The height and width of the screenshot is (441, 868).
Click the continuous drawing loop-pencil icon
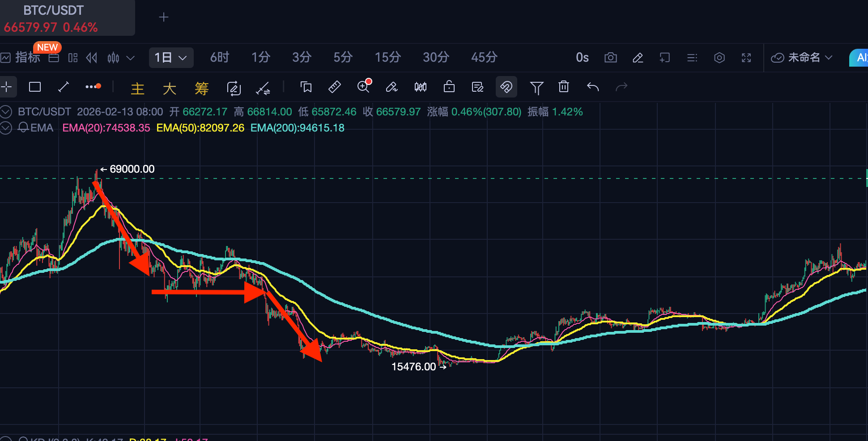click(234, 88)
